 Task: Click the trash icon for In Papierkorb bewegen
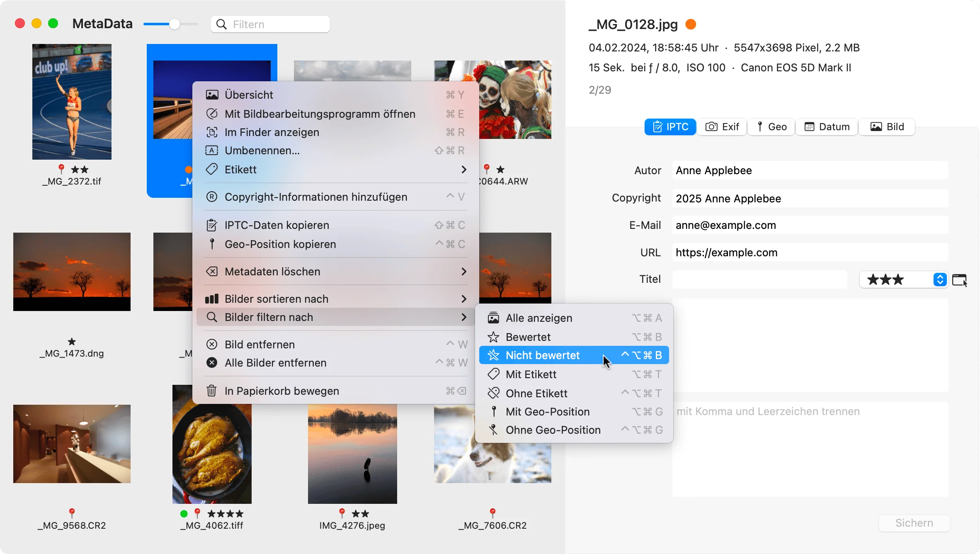(x=212, y=391)
